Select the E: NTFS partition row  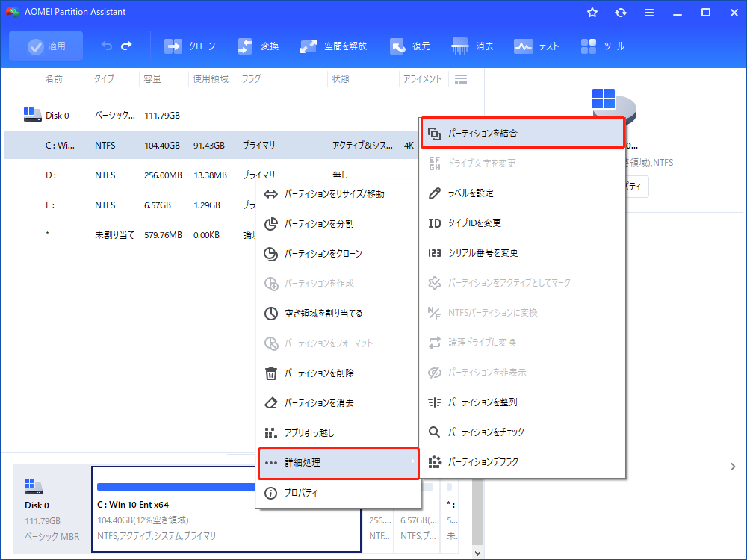[129, 205]
